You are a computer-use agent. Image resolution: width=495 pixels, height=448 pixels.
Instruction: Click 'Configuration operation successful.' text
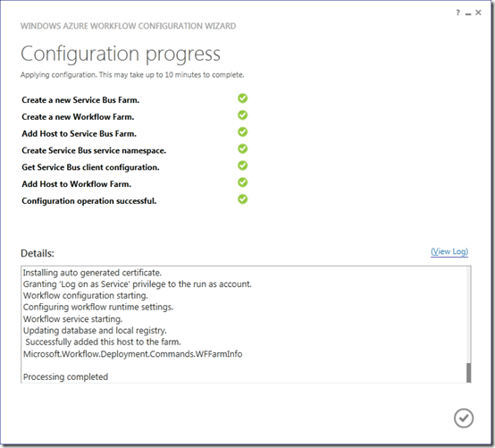point(89,201)
